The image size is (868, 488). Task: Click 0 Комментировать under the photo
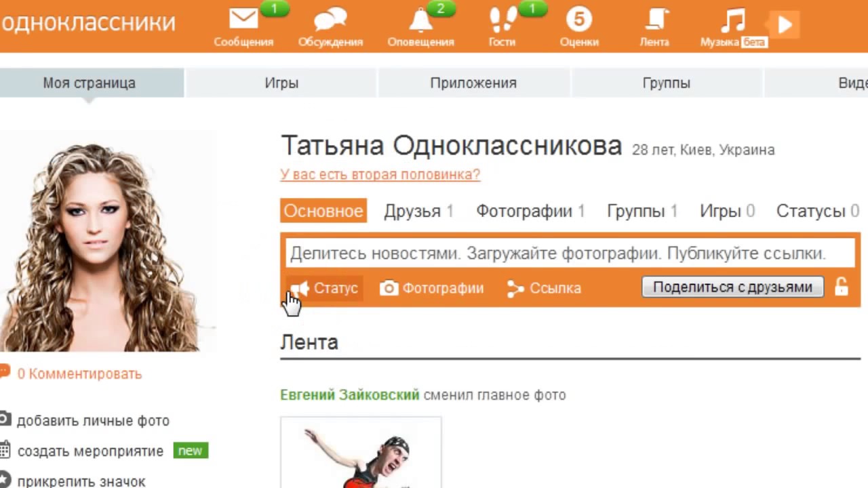[79, 373]
